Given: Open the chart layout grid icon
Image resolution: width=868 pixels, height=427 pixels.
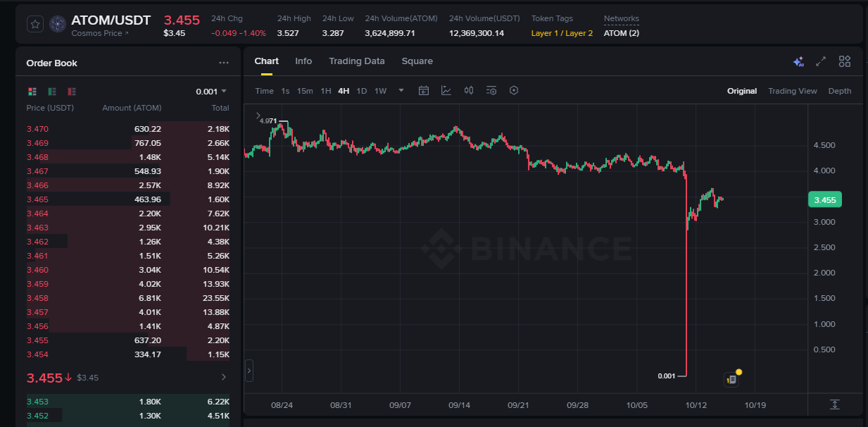Looking at the screenshot, I should 845,62.
